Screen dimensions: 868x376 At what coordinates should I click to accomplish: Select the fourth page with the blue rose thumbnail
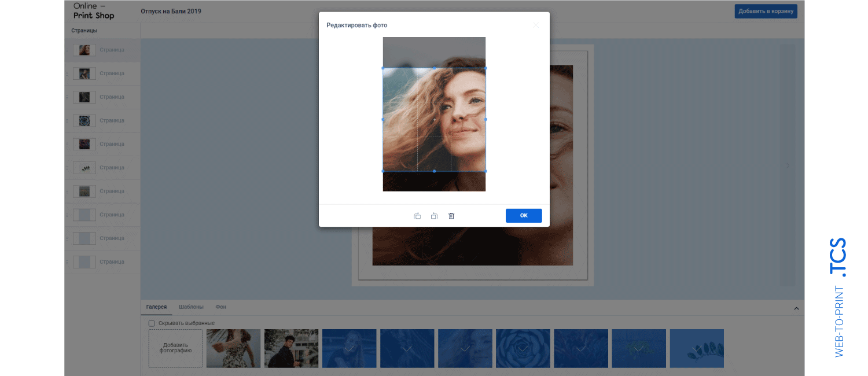[x=102, y=120]
